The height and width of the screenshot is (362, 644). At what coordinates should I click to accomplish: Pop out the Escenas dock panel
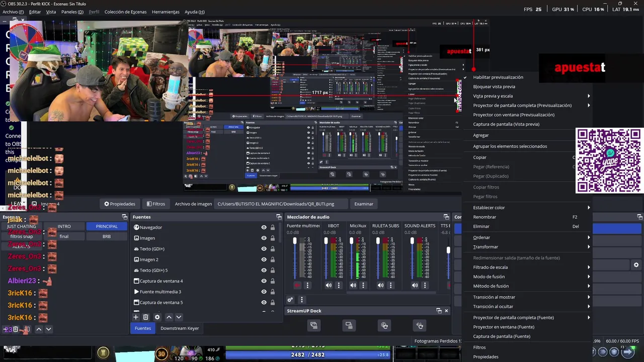tap(125, 217)
